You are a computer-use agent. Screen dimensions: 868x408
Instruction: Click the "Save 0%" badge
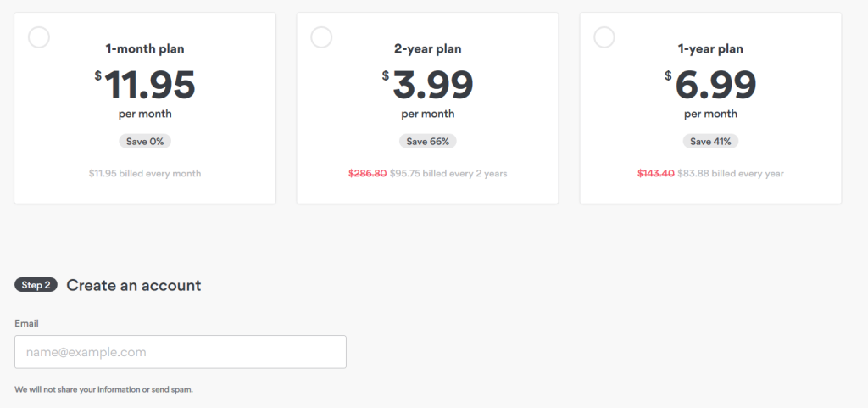(x=145, y=141)
